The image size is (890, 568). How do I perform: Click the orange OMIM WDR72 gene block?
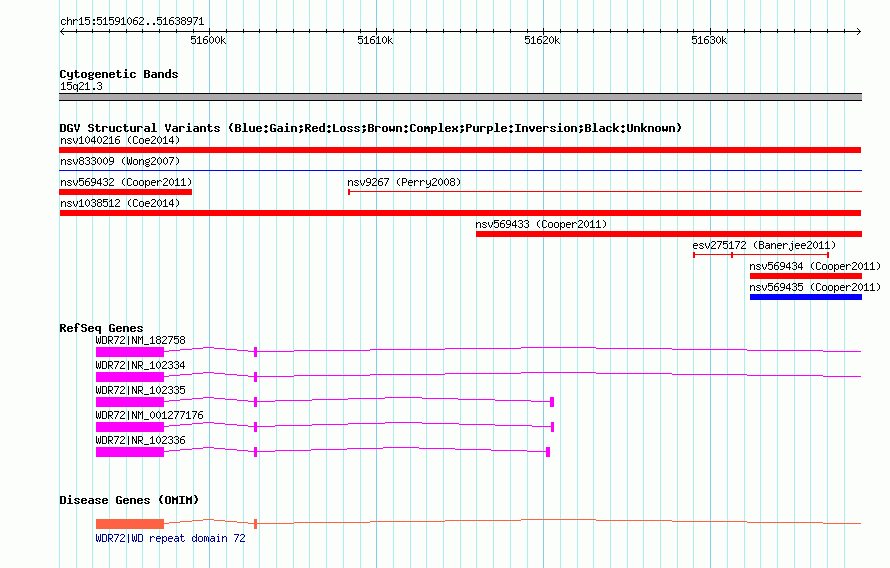pyautogui.click(x=129, y=524)
